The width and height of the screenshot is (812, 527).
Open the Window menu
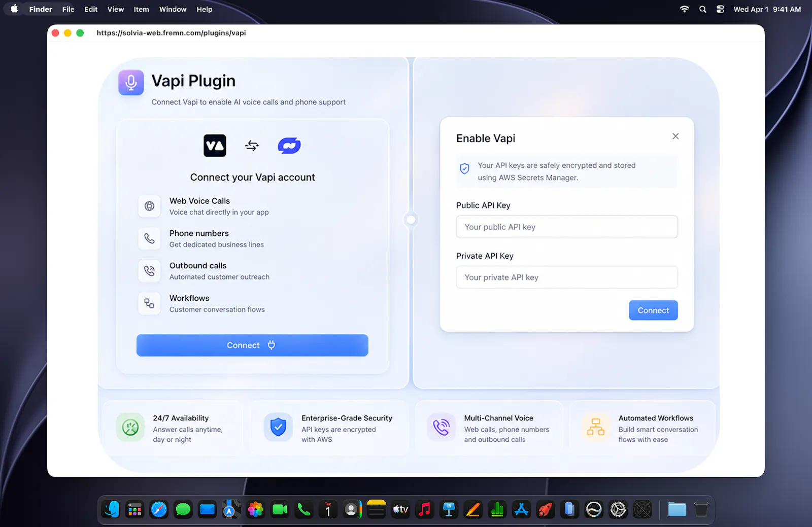coord(173,9)
